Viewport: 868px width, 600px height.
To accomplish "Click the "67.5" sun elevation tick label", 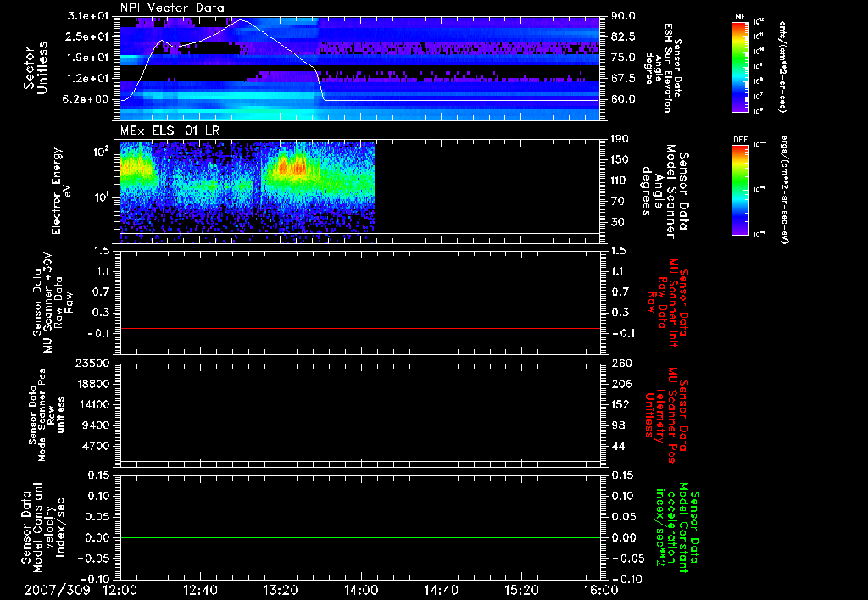I will point(623,79).
